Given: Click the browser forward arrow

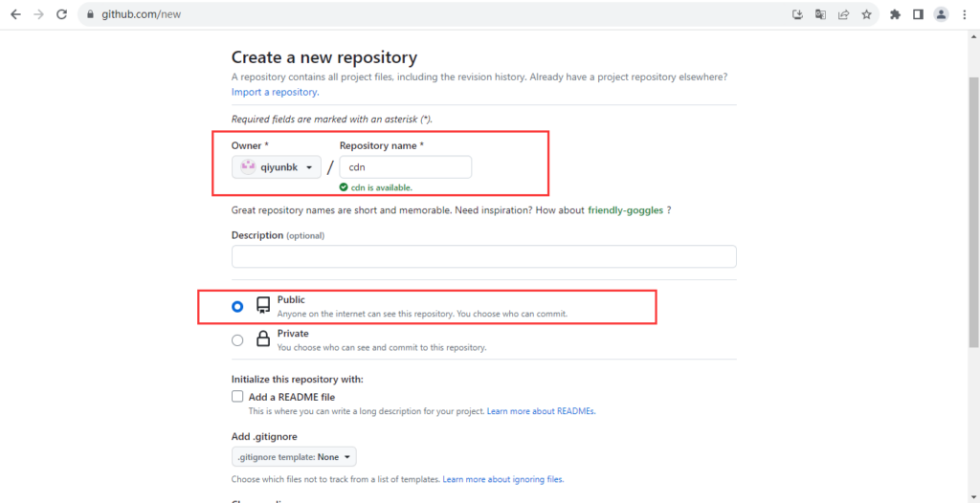Looking at the screenshot, I should pyautogui.click(x=38, y=14).
